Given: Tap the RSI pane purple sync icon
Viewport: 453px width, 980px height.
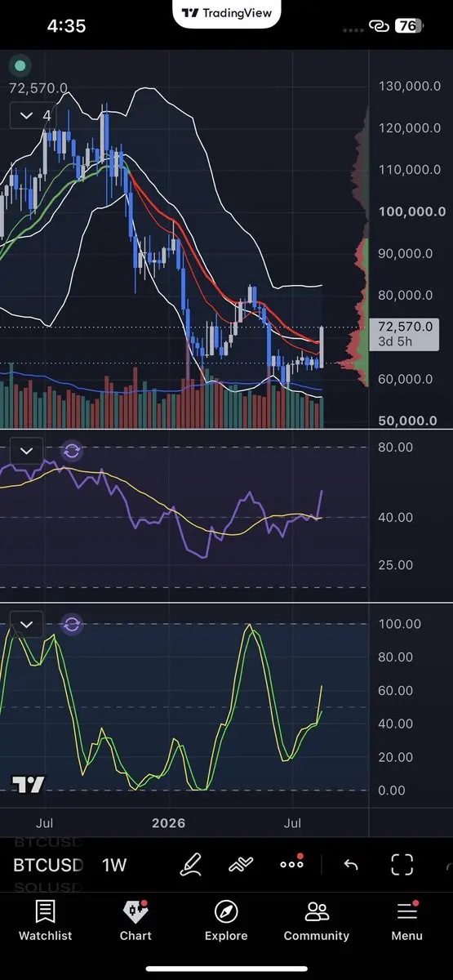Looking at the screenshot, I should (x=71, y=451).
